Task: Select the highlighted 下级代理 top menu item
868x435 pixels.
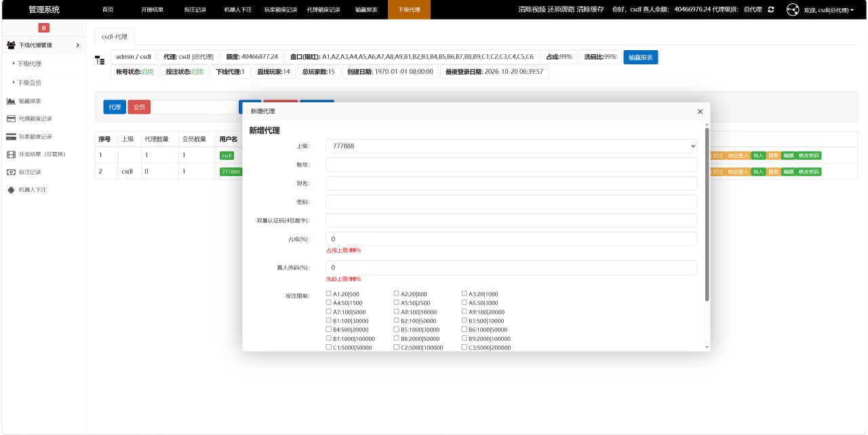Action: tap(409, 10)
